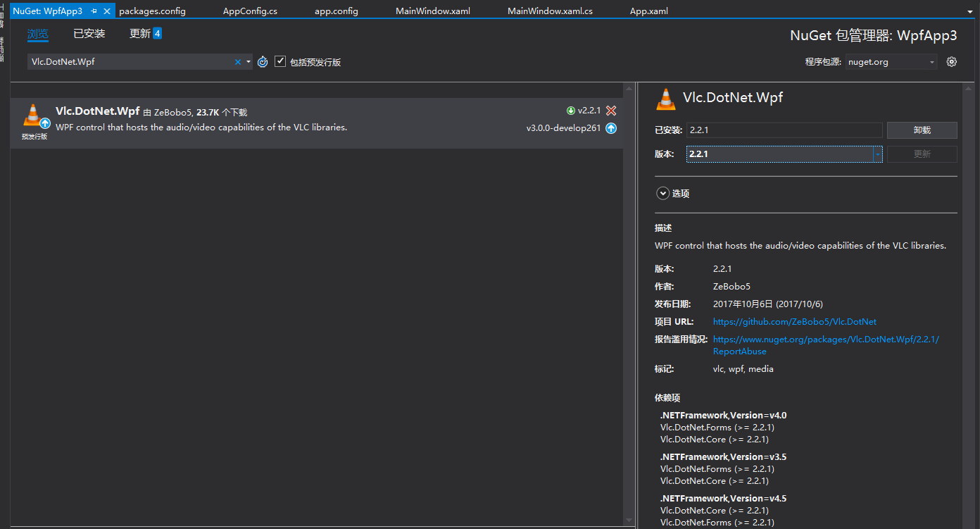Click tags text vlc, wpf, media
The width and height of the screenshot is (980, 529).
pyautogui.click(x=743, y=369)
